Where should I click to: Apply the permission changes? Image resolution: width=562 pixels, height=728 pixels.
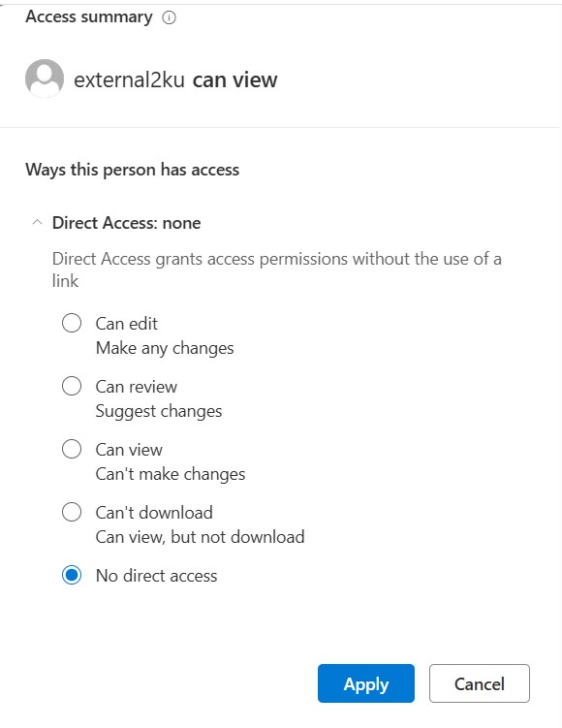tap(366, 683)
